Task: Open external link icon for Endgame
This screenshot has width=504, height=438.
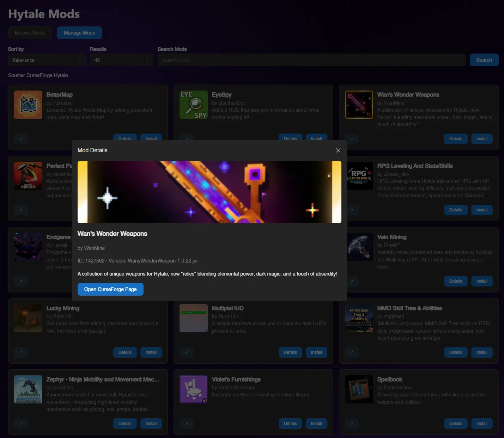Action: (21, 281)
